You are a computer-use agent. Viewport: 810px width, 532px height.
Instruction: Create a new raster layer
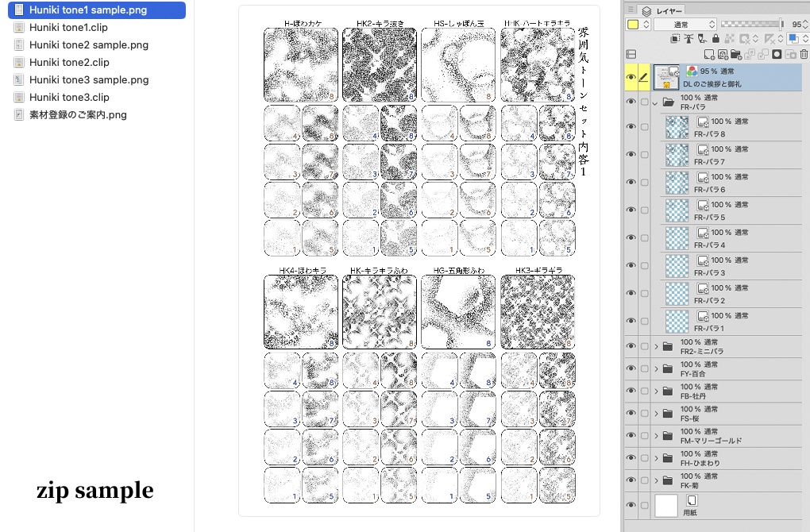(x=709, y=54)
